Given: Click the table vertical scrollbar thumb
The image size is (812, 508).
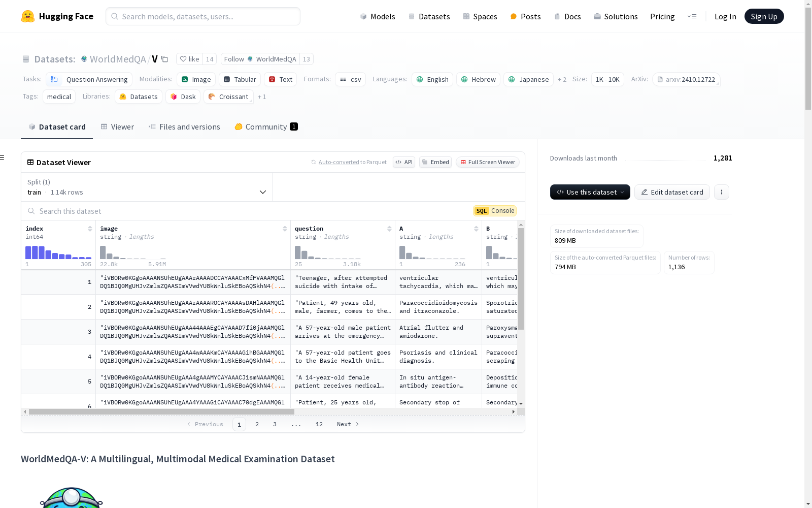Looking at the screenshot, I should click(521, 278).
